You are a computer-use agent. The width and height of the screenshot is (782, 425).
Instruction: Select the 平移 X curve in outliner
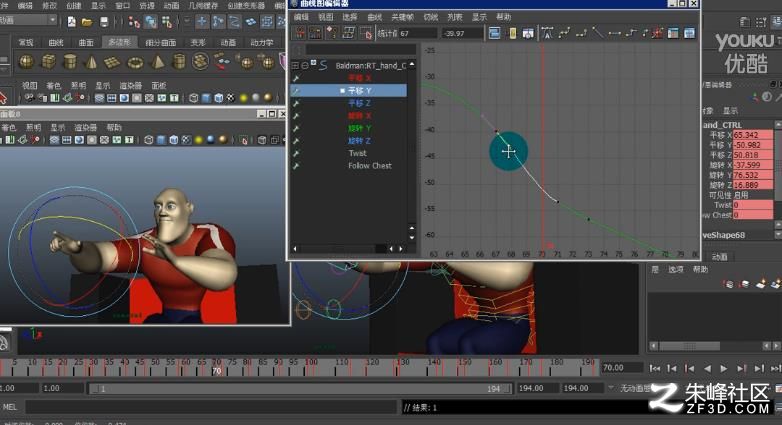(x=359, y=78)
